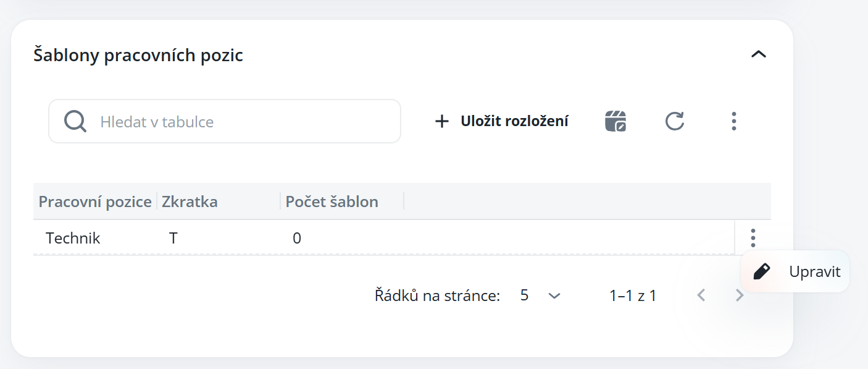Go to the next table page
Image resolution: width=868 pixels, height=369 pixels.
click(740, 295)
